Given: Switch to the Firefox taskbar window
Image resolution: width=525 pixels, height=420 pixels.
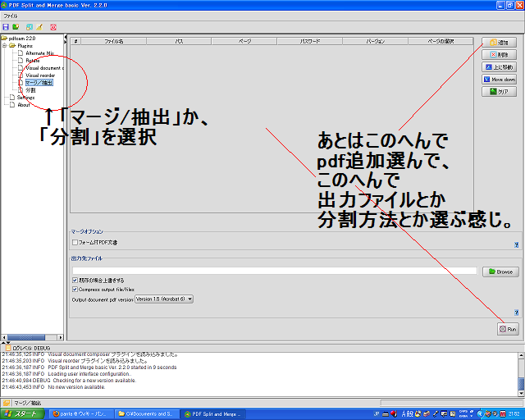Looking at the screenshot, I should click(x=80, y=414).
